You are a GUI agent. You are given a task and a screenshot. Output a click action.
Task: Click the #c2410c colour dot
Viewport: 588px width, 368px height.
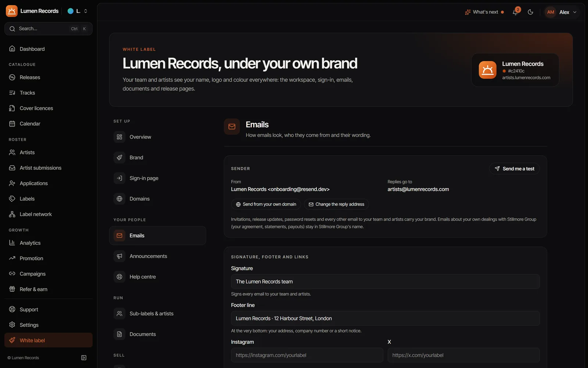504,71
